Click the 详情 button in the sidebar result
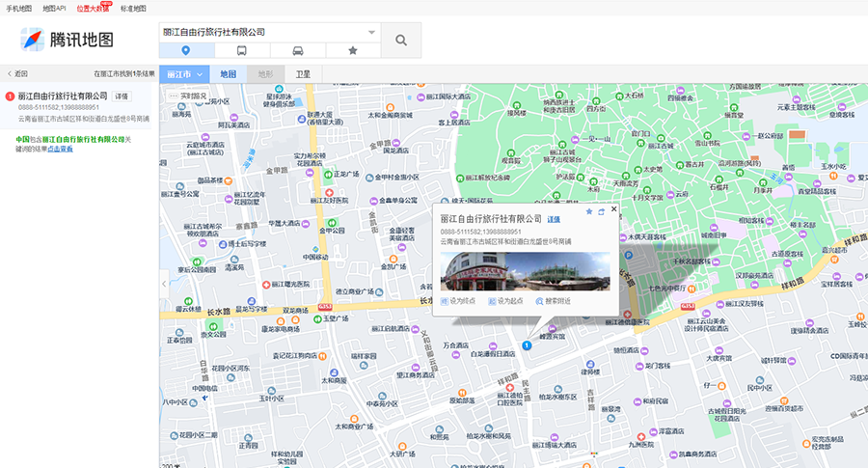The width and height of the screenshot is (868, 468). click(x=122, y=96)
